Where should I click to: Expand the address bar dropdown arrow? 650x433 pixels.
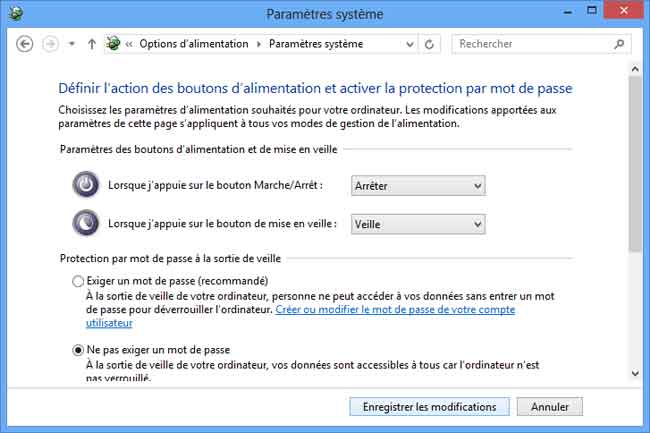(408, 44)
